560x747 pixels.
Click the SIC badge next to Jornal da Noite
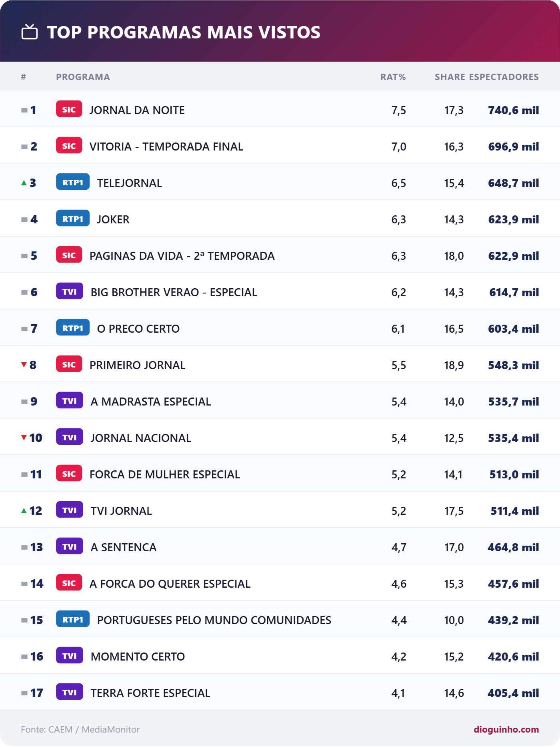coord(69,109)
